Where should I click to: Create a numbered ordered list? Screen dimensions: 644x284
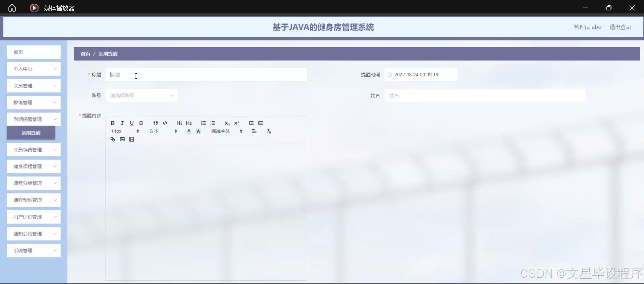(x=203, y=123)
